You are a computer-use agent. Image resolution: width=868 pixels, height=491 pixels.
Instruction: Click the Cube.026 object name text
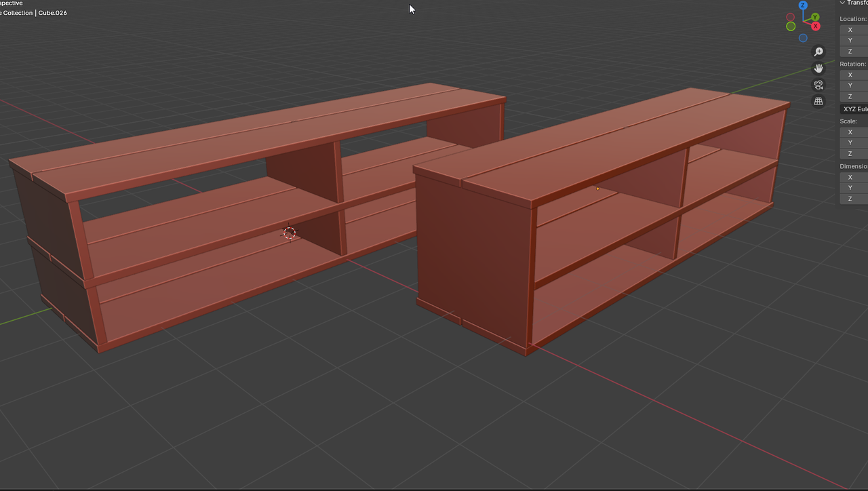tap(53, 13)
